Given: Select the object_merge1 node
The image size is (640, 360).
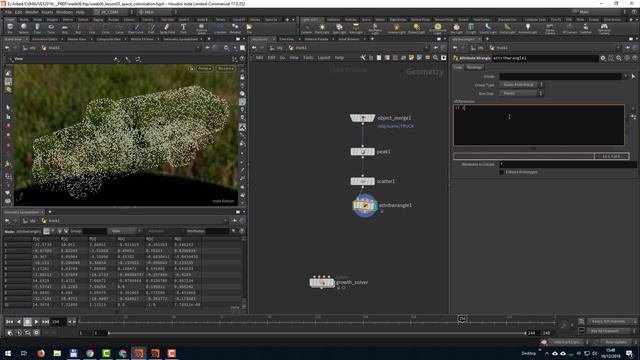Looking at the screenshot, I should point(362,118).
